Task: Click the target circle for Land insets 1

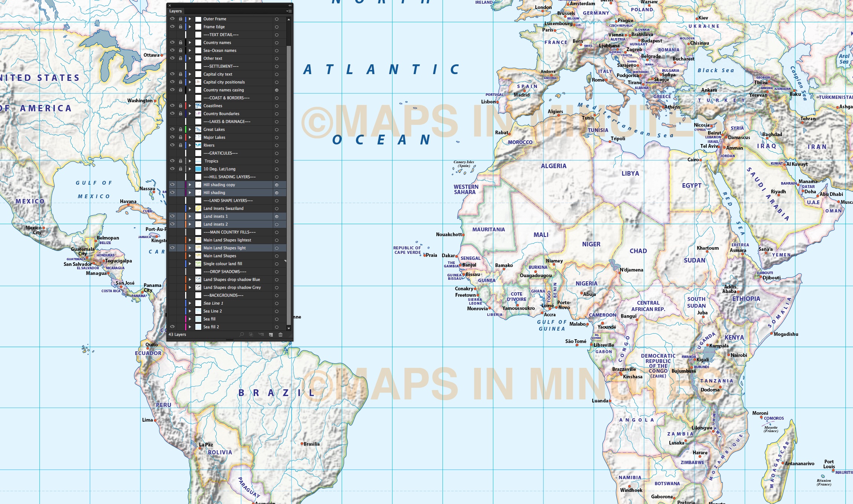Action: click(x=277, y=216)
